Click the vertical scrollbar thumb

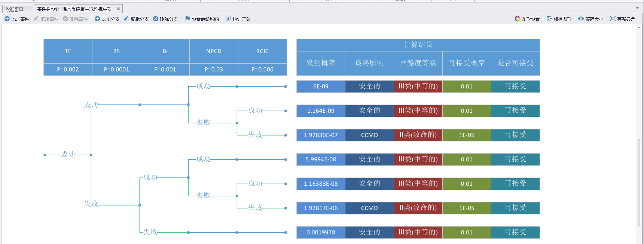pos(639,182)
